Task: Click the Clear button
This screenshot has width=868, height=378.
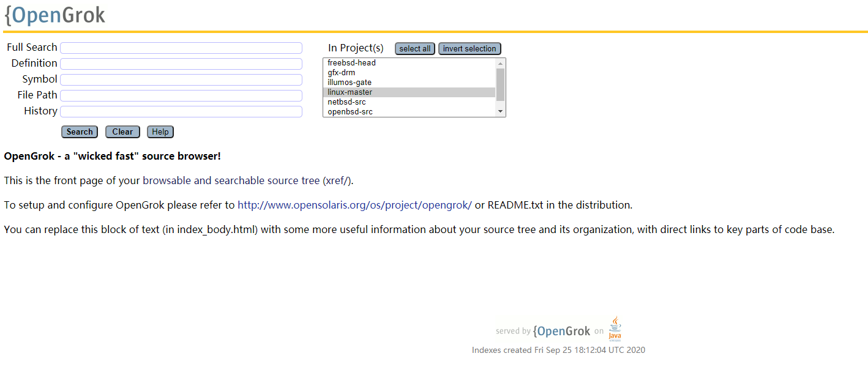Action: point(122,132)
